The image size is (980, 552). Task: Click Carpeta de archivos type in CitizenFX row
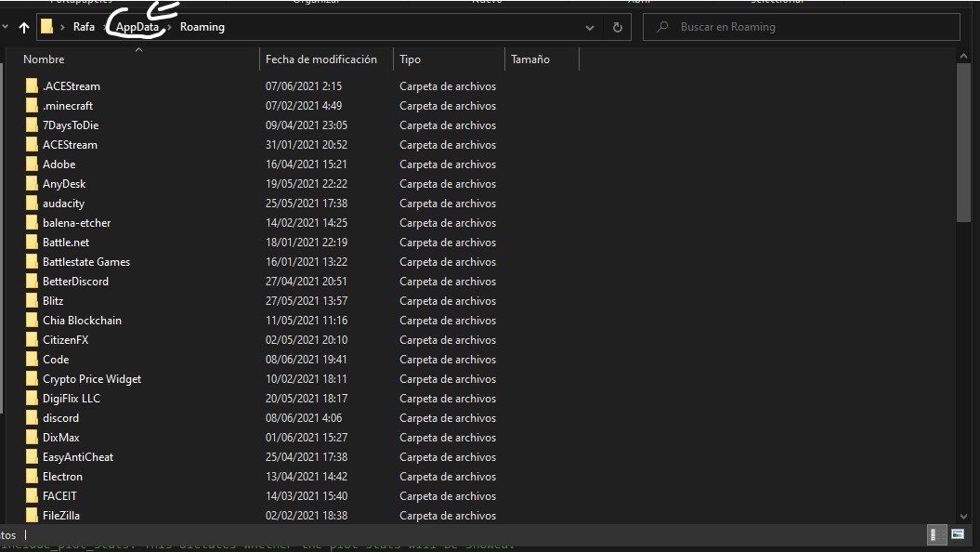click(x=448, y=340)
